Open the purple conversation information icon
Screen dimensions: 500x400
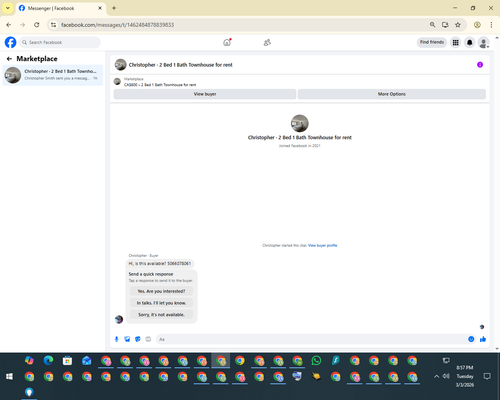click(480, 65)
